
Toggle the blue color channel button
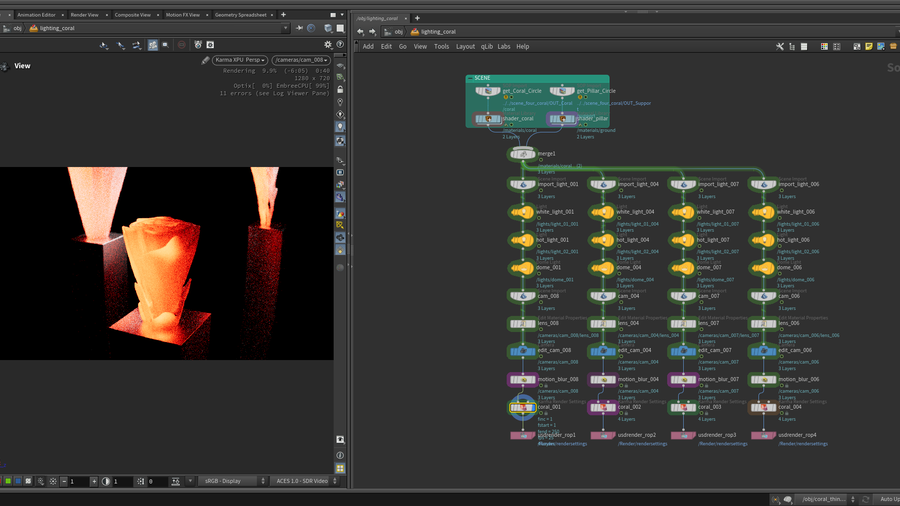pyautogui.click(x=19, y=481)
